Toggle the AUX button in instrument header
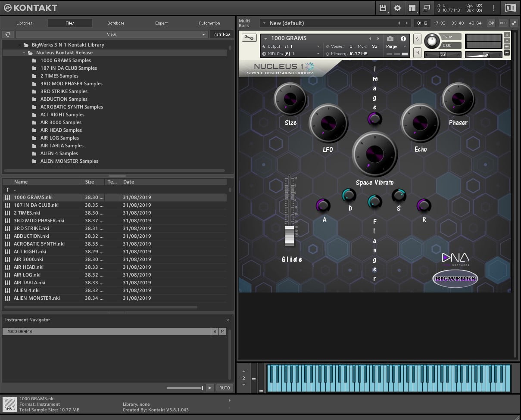521x420 pixels. pos(507,47)
